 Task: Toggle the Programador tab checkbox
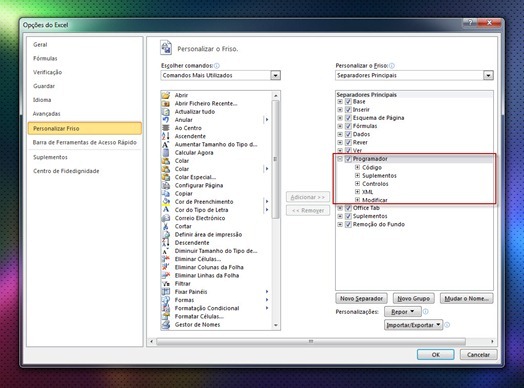pos(348,159)
